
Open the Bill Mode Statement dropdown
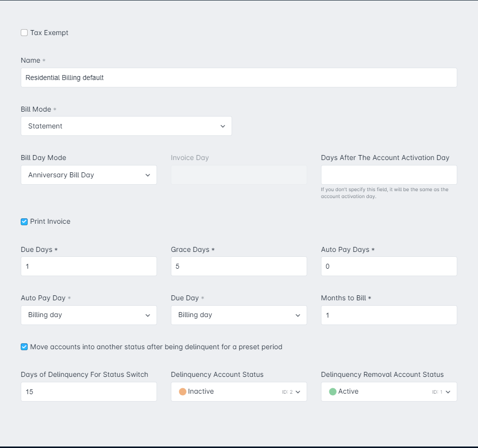pos(126,126)
